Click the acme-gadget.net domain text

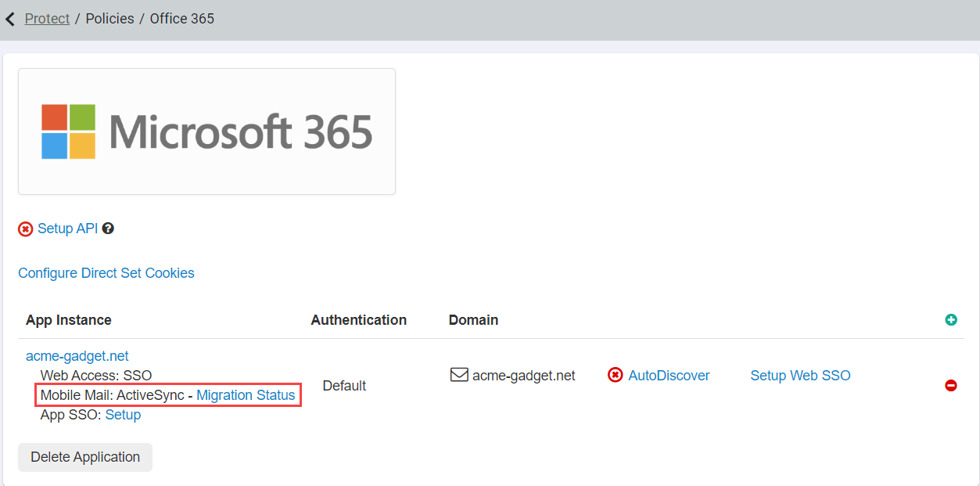524,376
